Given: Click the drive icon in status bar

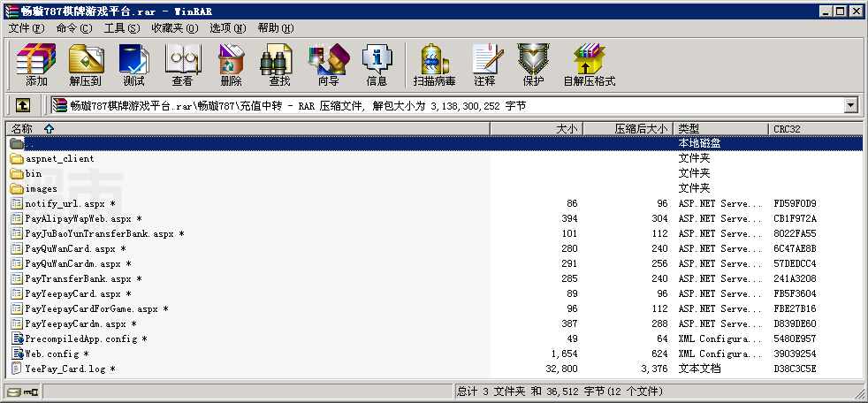Looking at the screenshot, I should (x=14, y=392).
